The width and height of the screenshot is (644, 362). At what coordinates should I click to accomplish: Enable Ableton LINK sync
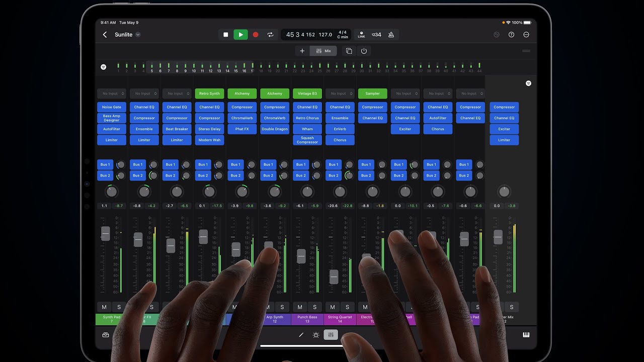tap(361, 35)
